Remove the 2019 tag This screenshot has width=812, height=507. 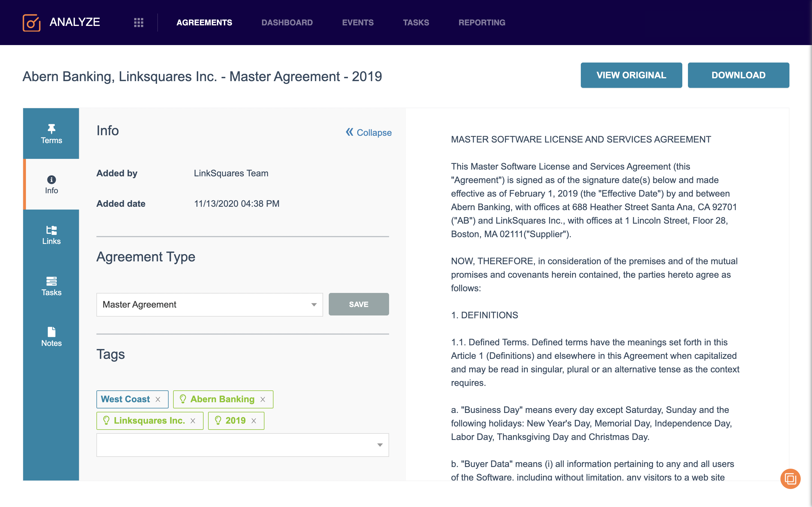[254, 421]
